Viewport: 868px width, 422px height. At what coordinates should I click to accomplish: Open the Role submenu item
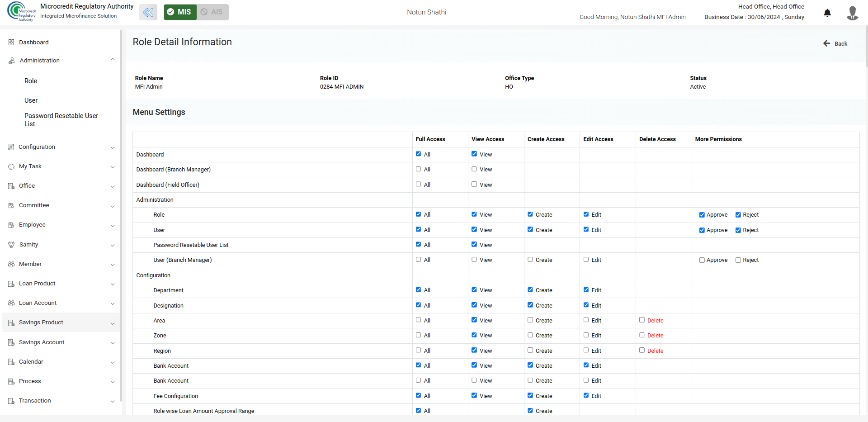31,81
